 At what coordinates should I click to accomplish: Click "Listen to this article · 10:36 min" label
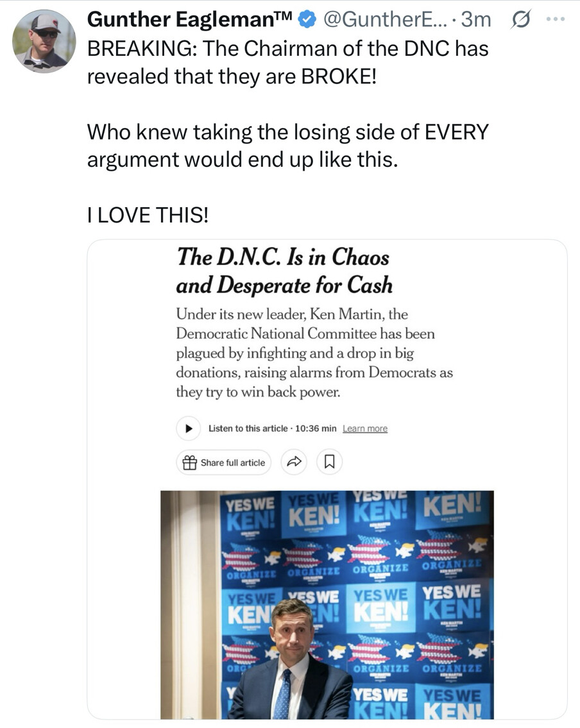click(272, 428)
